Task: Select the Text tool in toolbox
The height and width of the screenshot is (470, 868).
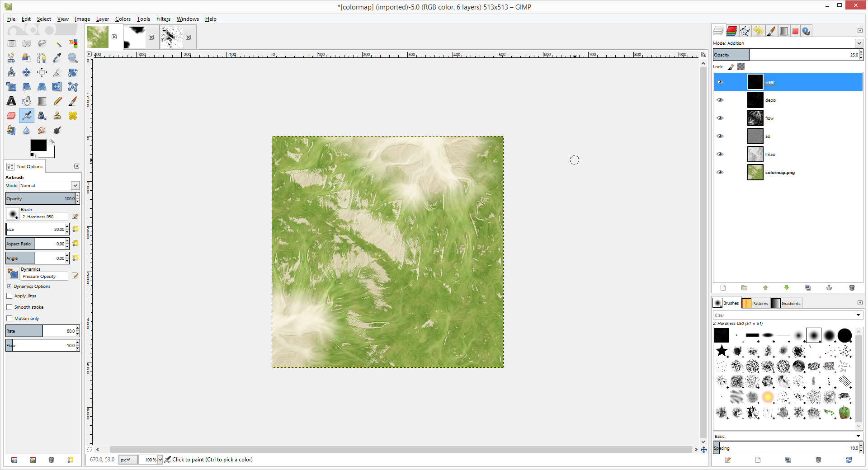Action: tap(11, 101)
